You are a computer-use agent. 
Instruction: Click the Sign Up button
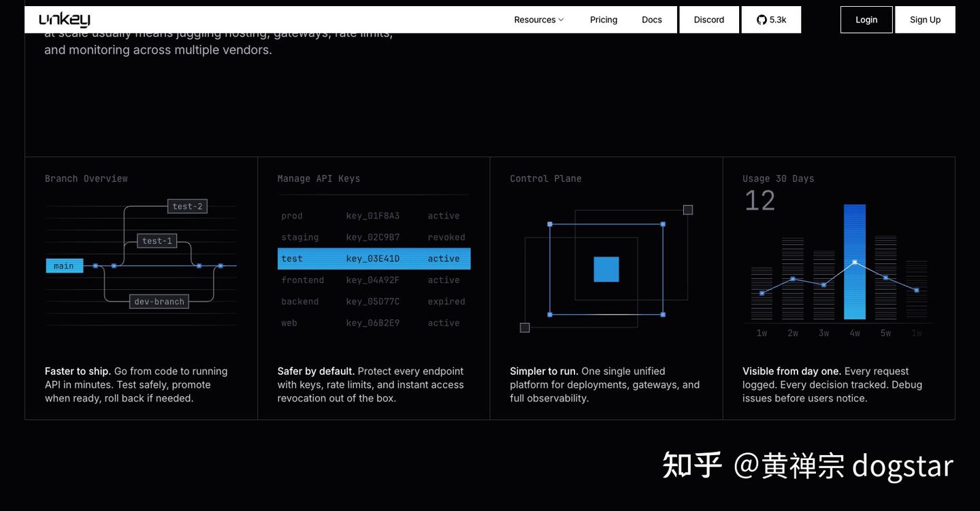(926, 20)
